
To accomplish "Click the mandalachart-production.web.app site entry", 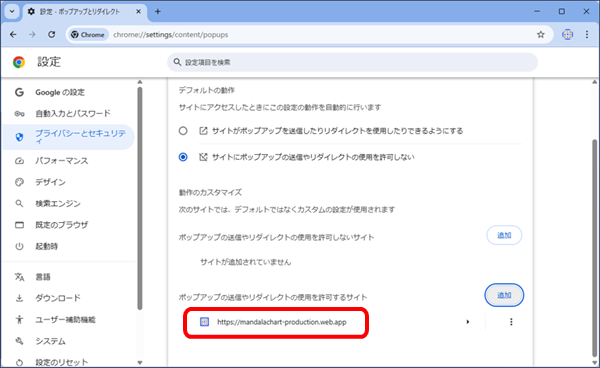I will pyautogui.click(x=282, y=322).
